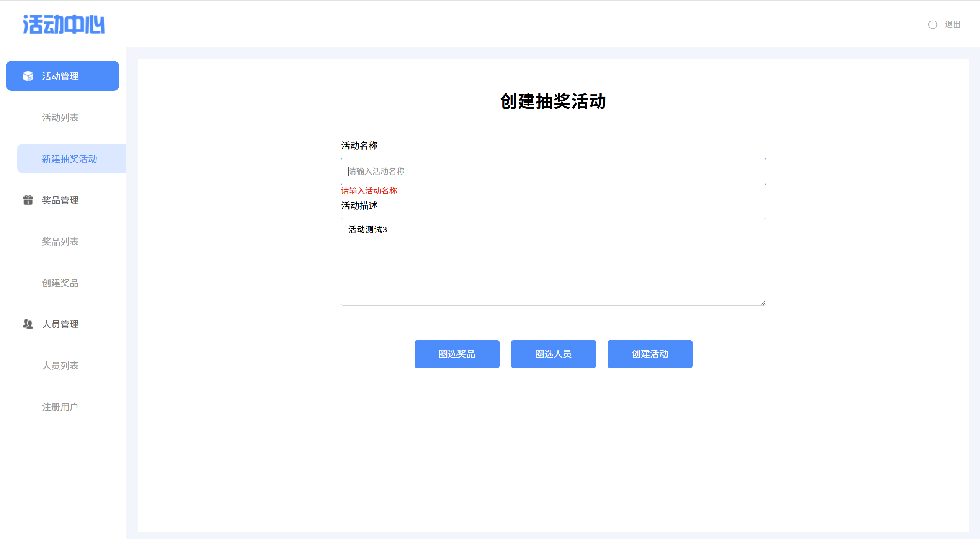Expand the 奖品管理 menu section

click(60, 200)
